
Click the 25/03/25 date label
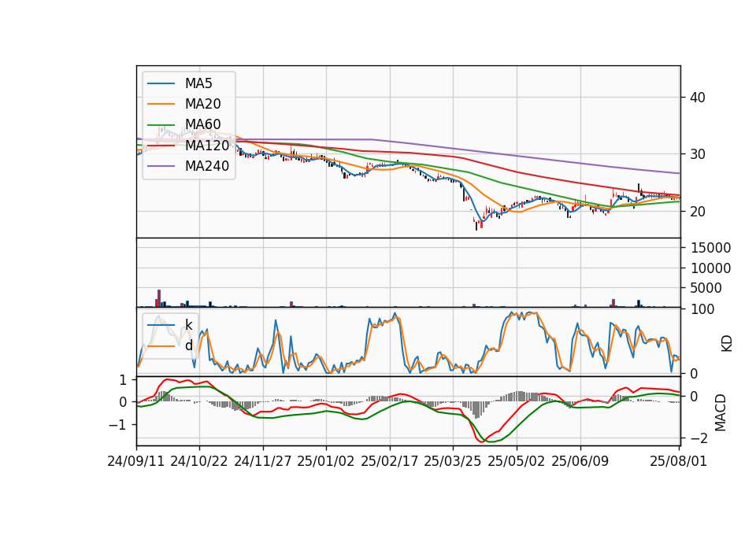pyautogui.click(x=453, y=461)
